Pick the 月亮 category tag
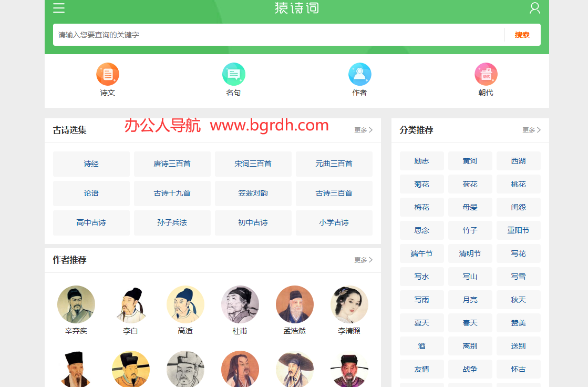 click(470, 300)
